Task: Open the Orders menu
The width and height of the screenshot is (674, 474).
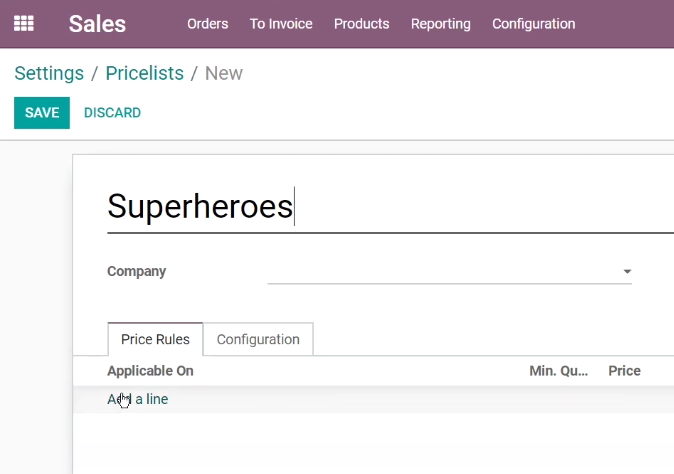Action: [208, 24]
